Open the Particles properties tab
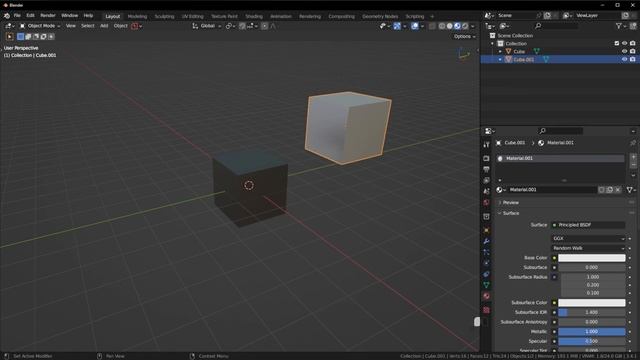 pos(486,252)
